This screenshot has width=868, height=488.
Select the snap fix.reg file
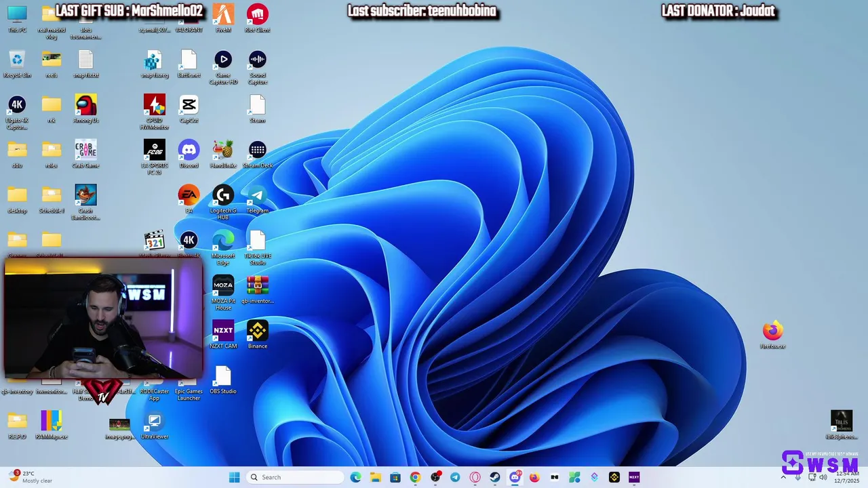point(155,64)
